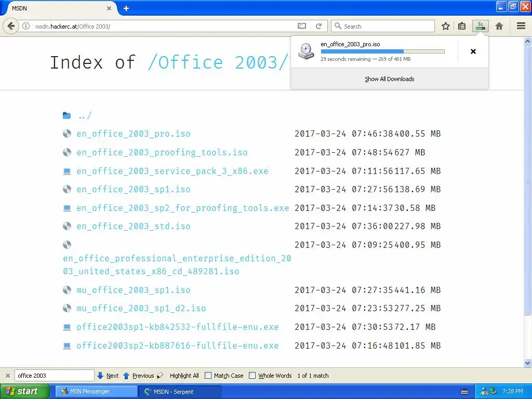Click the address bar URL
Image resolution: width=532 pixels, height=399 pixels.
(73, 26)
